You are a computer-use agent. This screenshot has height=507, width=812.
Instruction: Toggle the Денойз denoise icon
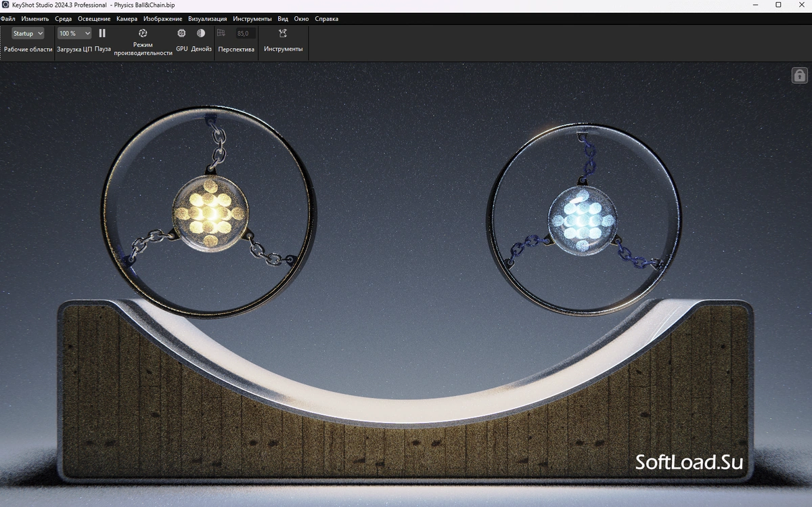[201, 32]
